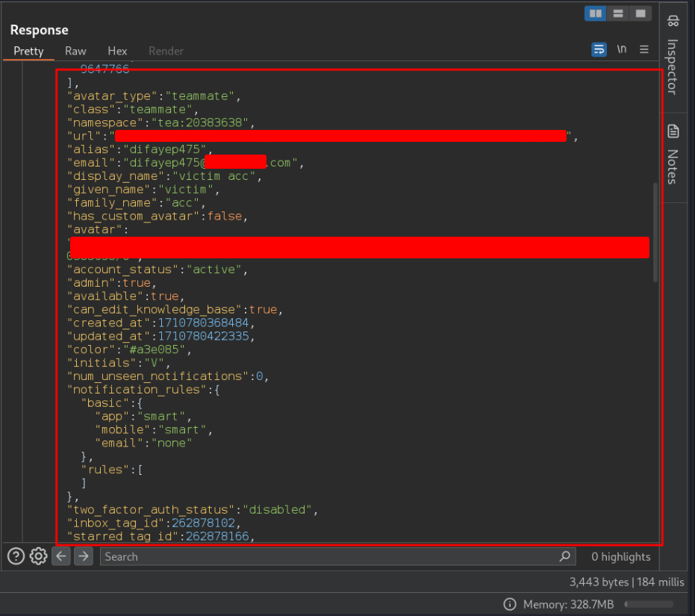This screenshot has height=616, width=695.
Task: Click the memory usage progress bar
Action: point(648,604)
